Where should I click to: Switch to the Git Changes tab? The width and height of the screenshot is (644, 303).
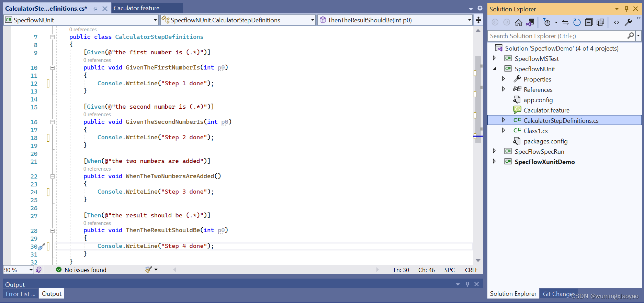tap(558, 294)
